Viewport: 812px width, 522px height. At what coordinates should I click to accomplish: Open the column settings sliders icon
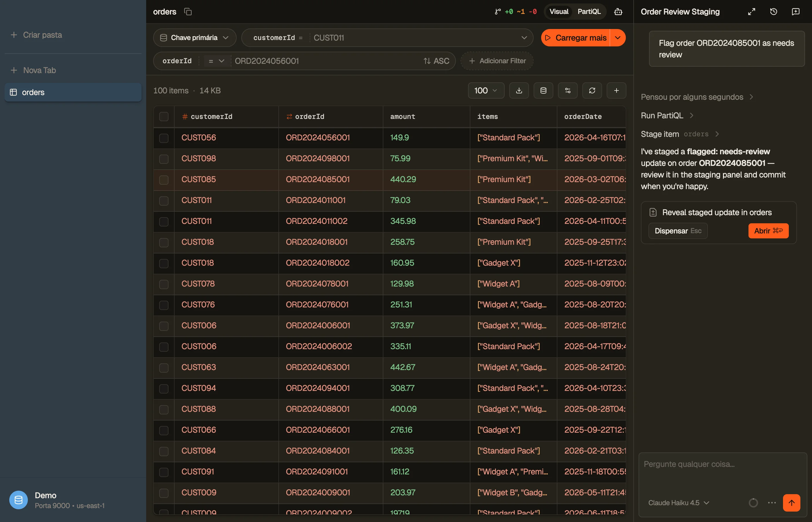click(x=568, y=90)
